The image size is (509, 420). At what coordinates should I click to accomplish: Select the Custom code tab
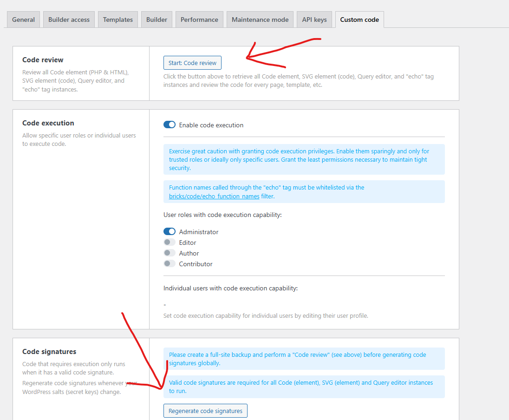coord(359,20)
